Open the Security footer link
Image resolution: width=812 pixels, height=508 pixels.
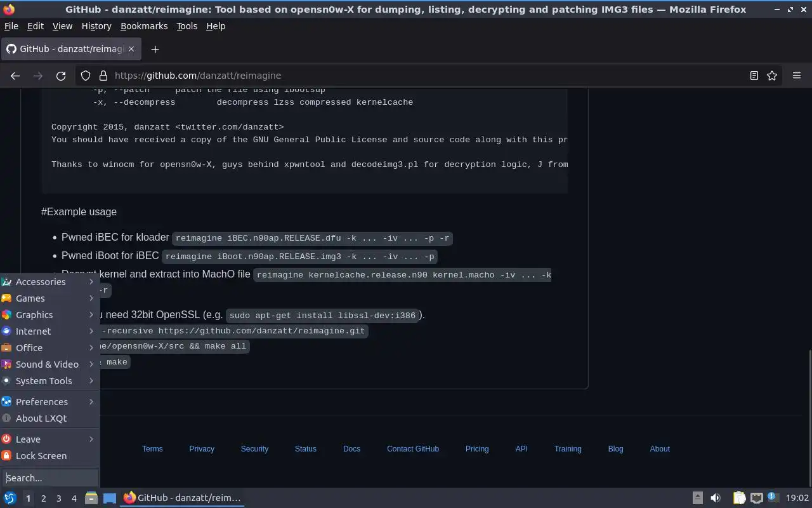coord(254,449)
